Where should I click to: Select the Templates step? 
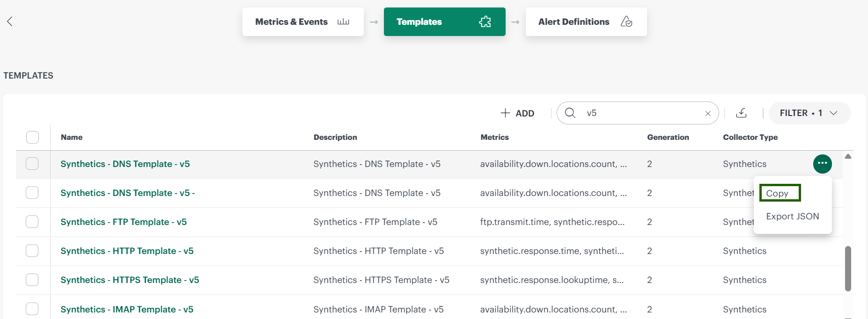(444, 22)
